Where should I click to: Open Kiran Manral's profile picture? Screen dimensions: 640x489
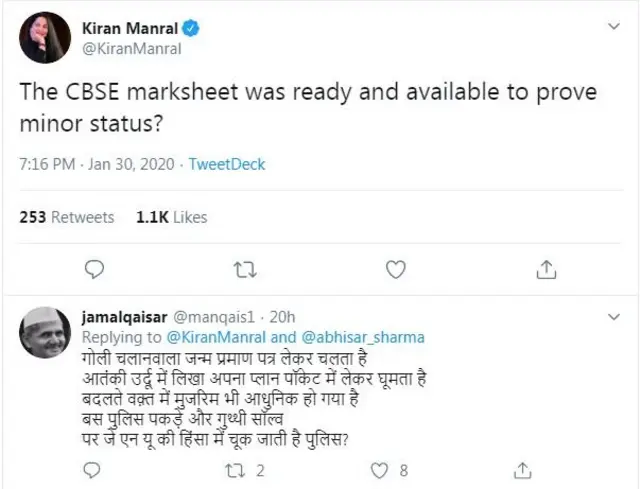[44, 38]
